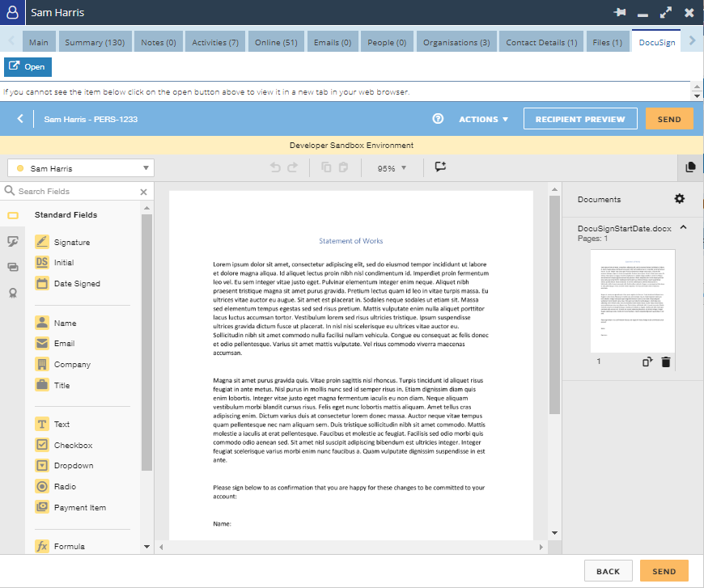Open the Sam Harris recipient dropdown
Screen dimensions: 704x588
point(81,168)
